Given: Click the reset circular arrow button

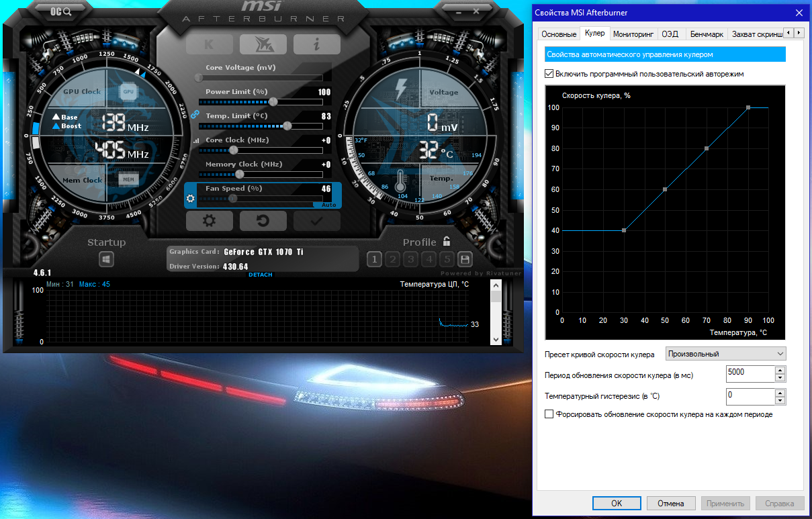Looking at the screenshot, I should pos(263,221).
